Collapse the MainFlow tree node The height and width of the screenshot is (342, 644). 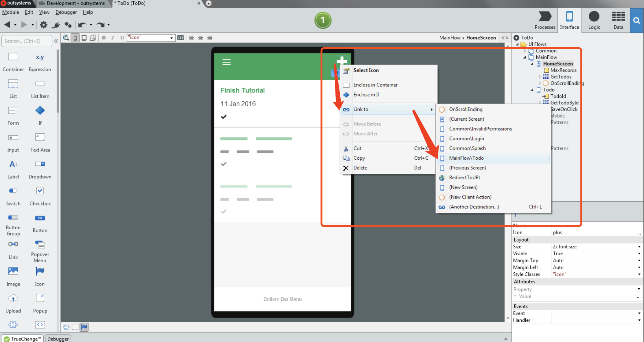point(525,57)
